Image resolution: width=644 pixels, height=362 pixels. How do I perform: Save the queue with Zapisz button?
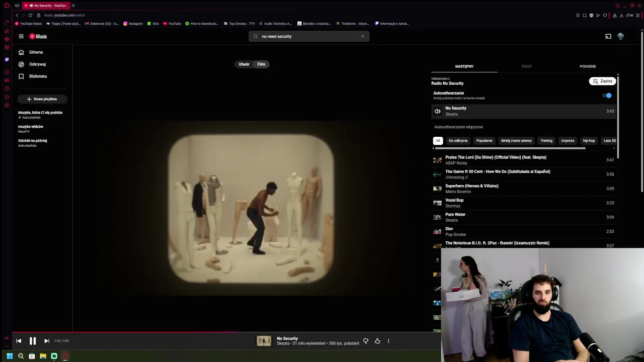coord(602,81)
